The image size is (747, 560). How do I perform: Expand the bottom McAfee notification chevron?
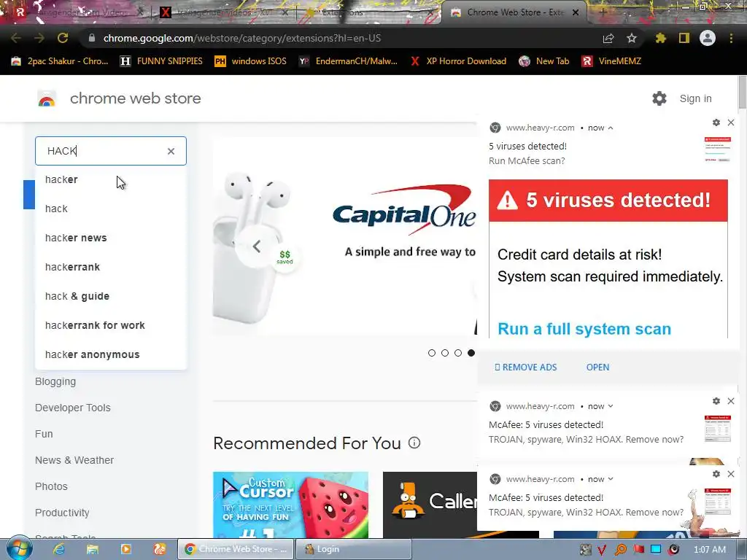click(x=611, y=479)
